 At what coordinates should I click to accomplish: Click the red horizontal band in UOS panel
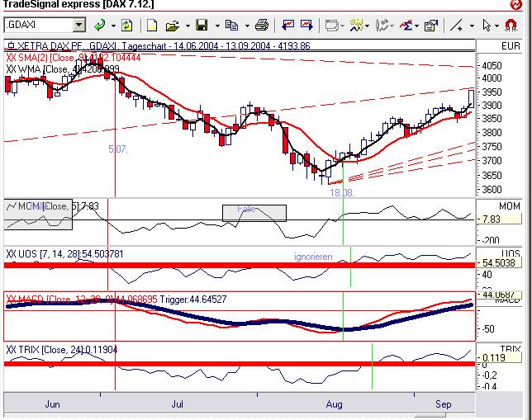[x=240, y=265]
